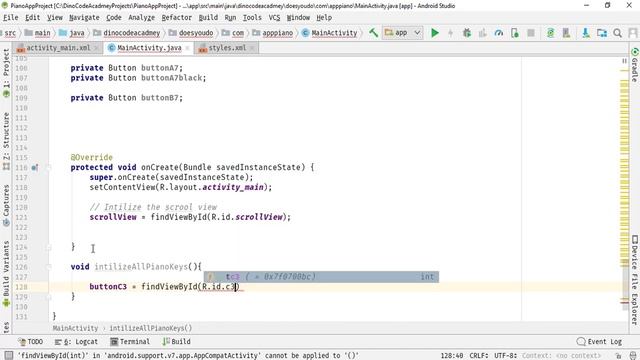
Task: Open the Build tool window
Action: (176, 342)
